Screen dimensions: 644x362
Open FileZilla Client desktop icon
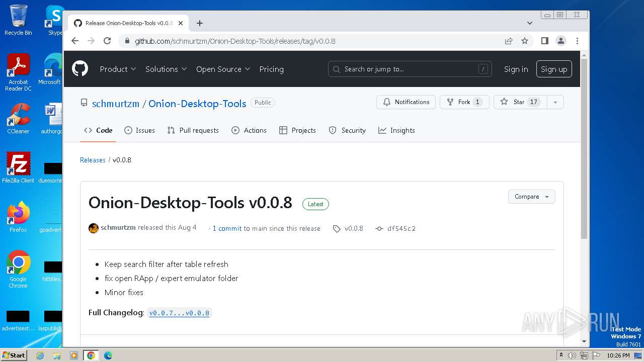(x=18, y=168)
